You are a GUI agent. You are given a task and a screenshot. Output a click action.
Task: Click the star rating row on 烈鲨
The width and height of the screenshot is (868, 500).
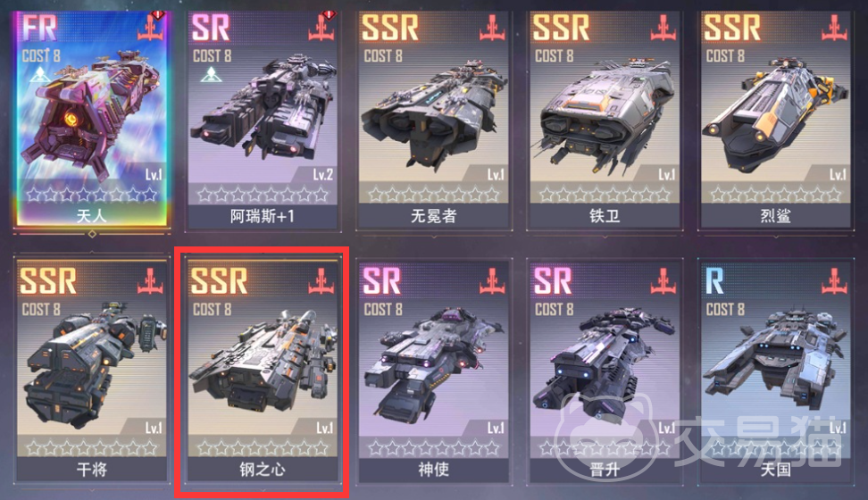coord(775,195)
